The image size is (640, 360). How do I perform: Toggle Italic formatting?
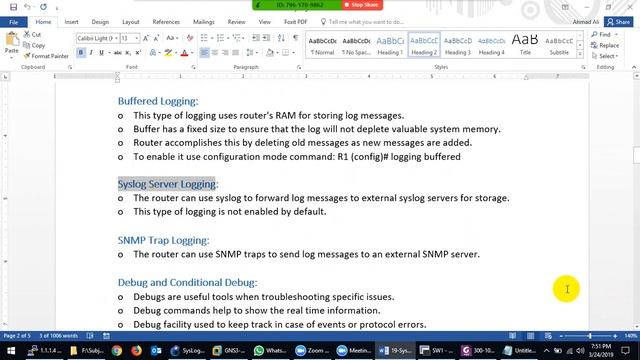pos(91,53)
